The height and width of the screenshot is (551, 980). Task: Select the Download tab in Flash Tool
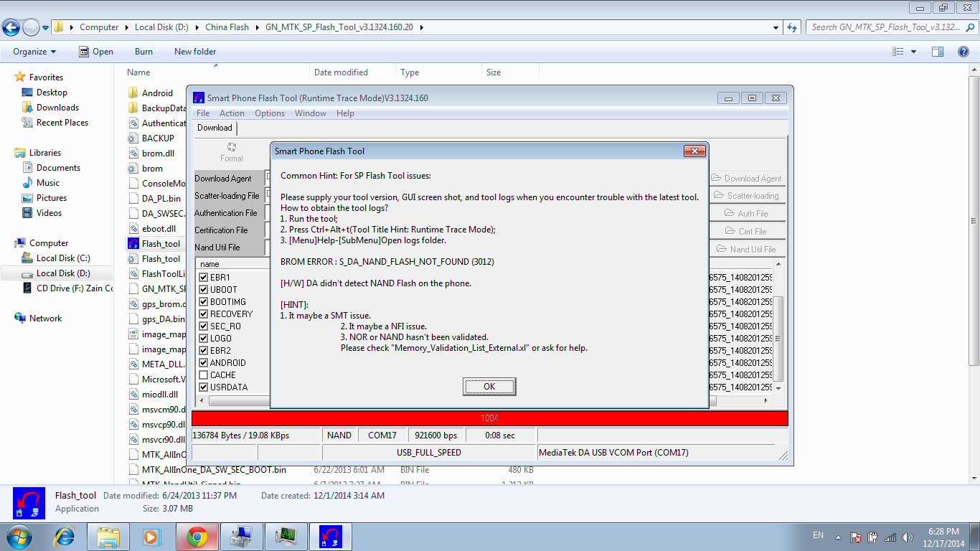(x=215, y=128)
